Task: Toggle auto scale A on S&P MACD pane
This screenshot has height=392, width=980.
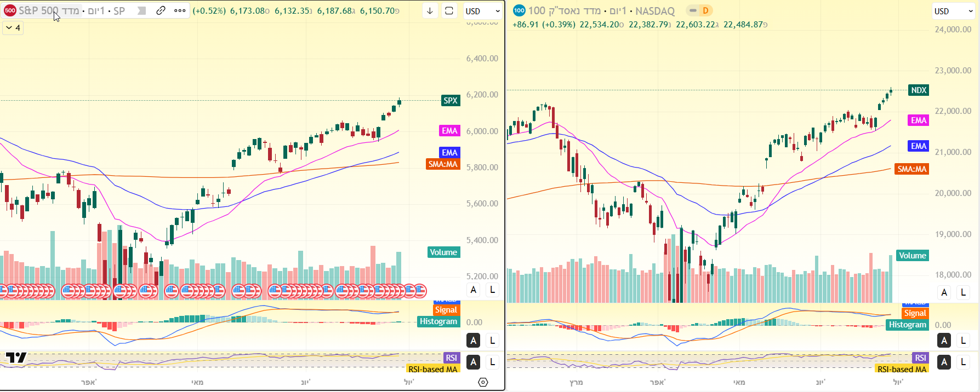Action: coord(474,341)
